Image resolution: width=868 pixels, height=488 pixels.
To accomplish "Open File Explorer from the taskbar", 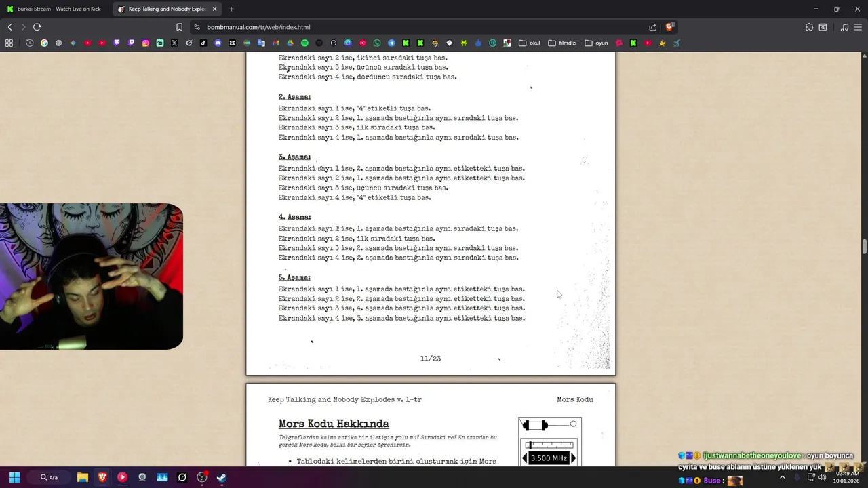I will point(82,477).
